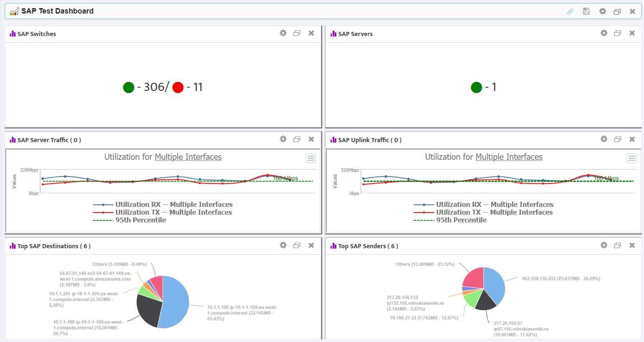Image resolution: width=644 pixels, height=342 pixels.
Task: Click the 70.186.27.33 sender label
Action: (424, 318)
